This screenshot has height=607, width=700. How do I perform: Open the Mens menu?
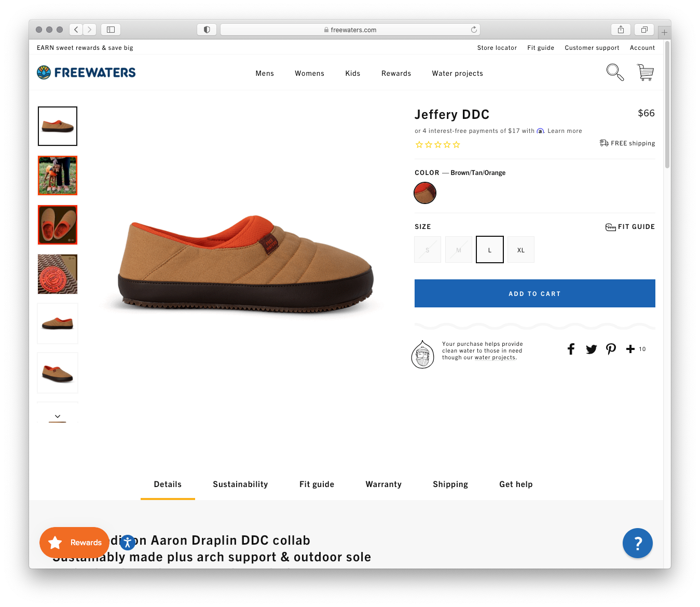(265, 73)
